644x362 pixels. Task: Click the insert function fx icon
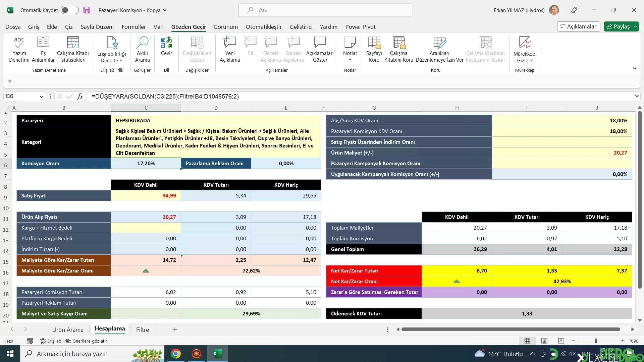[80, 97]
